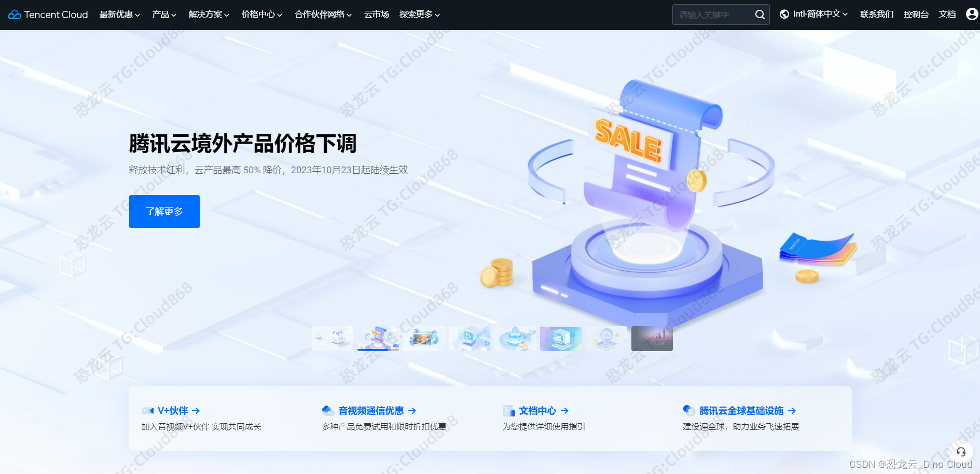Open the customer support headset icon
The height and width of the screenshot is (474, 980).
pos(961,452)
